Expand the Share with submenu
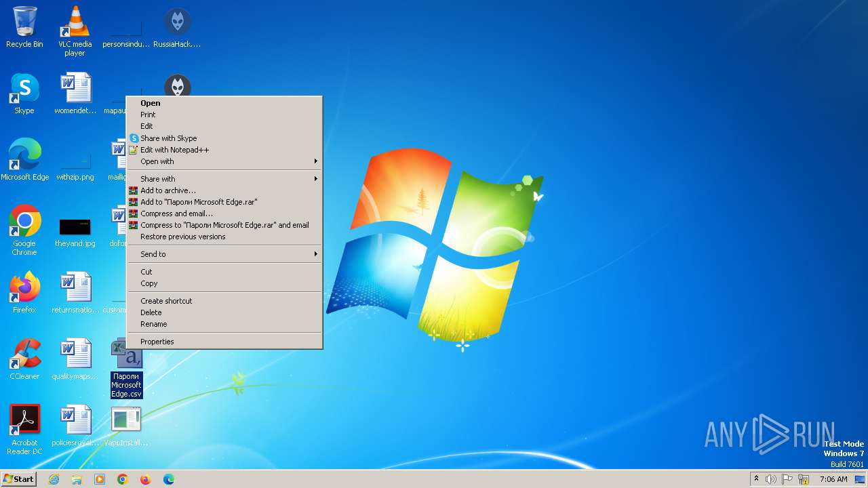The height and width of the screenshot is (488, 868). [224, 179]
